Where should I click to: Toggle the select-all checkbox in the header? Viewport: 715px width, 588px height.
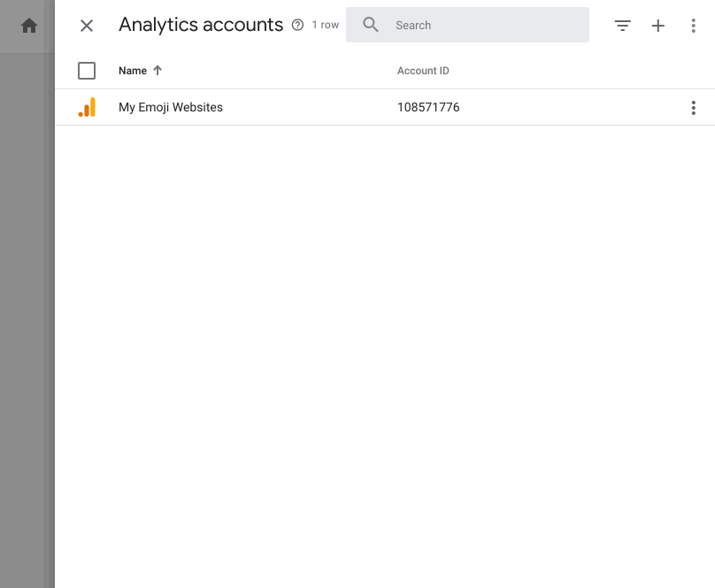[x=87, y=71]
